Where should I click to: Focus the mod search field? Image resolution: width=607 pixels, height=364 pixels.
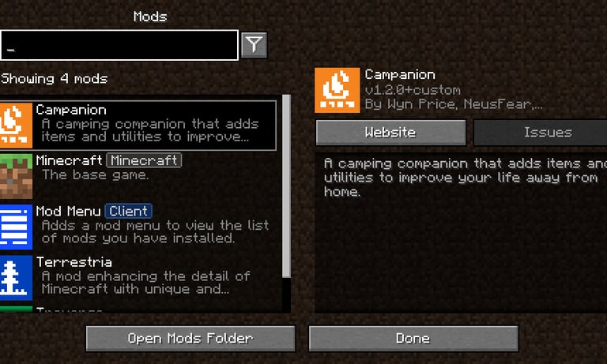click(x=119, y=45)
